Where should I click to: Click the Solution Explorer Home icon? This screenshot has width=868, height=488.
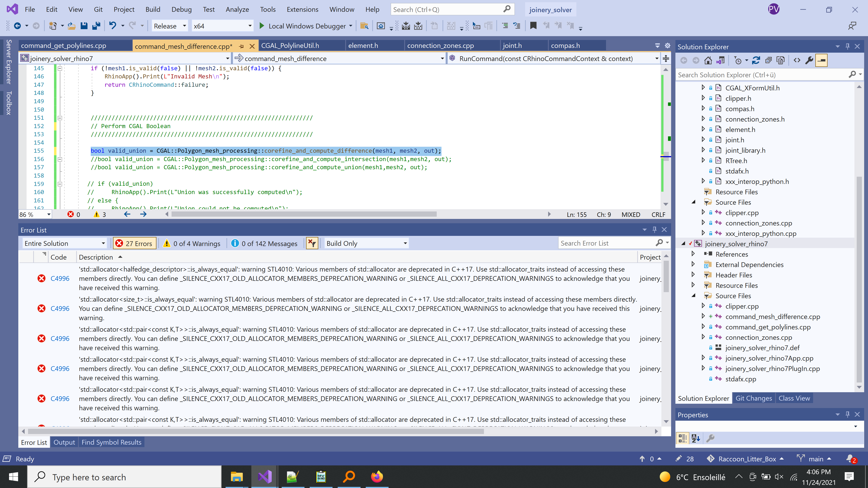[708, 60]
